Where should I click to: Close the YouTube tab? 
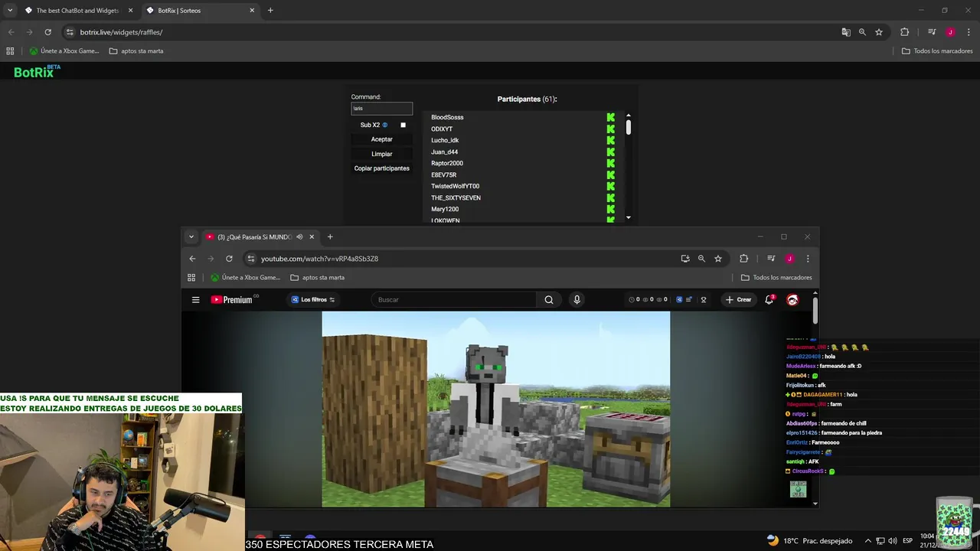click(x=312, y=237)
